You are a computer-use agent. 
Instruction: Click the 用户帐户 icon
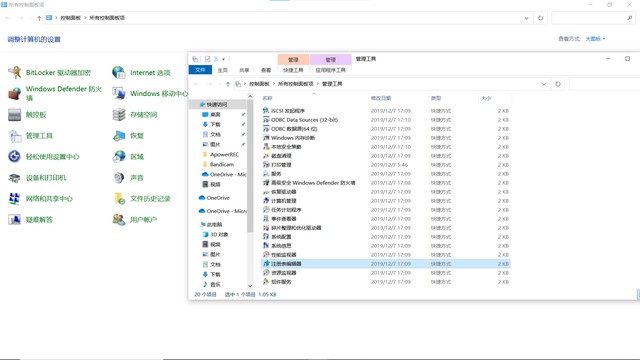point(119,220)
